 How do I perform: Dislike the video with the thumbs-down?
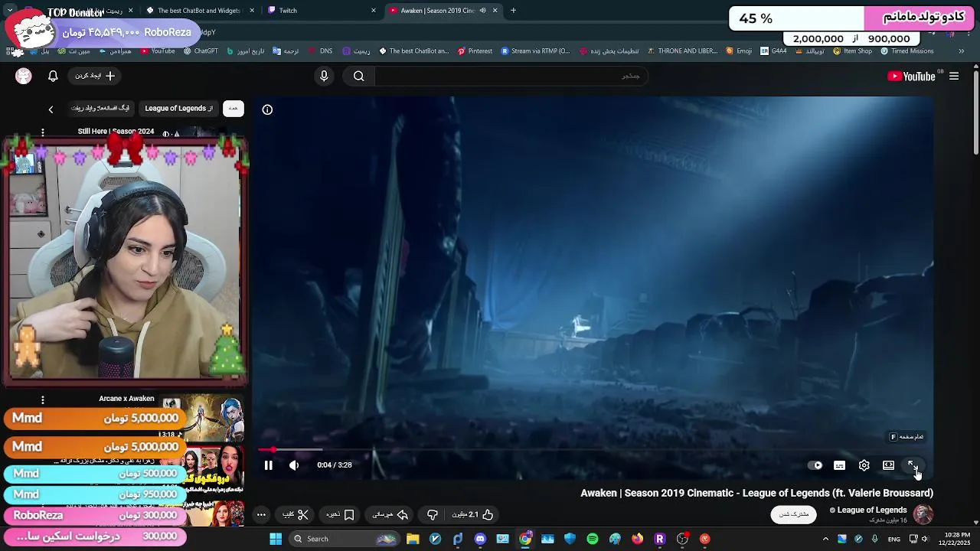[433, 515]
